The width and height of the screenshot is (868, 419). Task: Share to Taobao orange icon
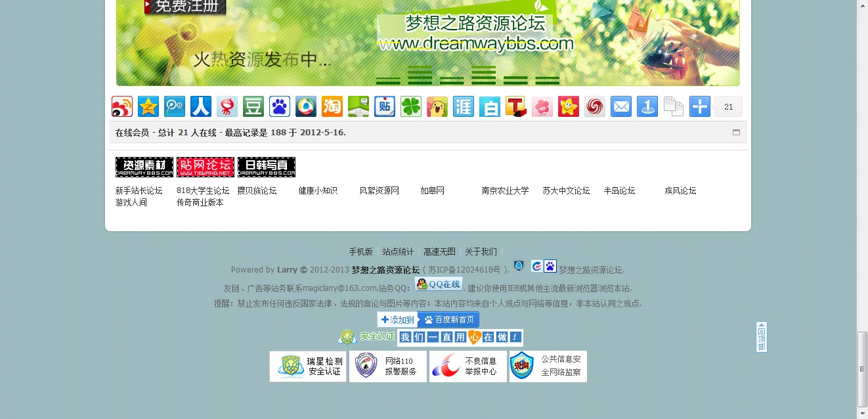click(x=332, y=106)
